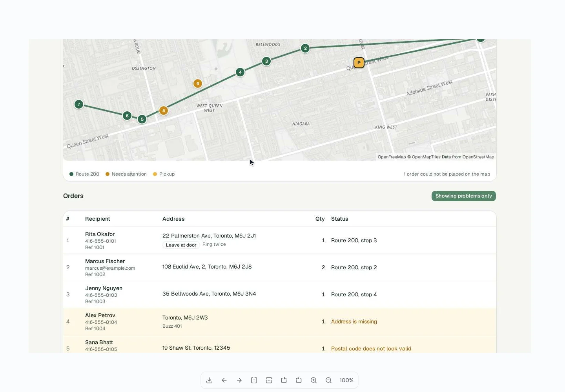565x392 pixels.
Task: Select the Rita Okafor recipient name
Action: coord(100,234)
